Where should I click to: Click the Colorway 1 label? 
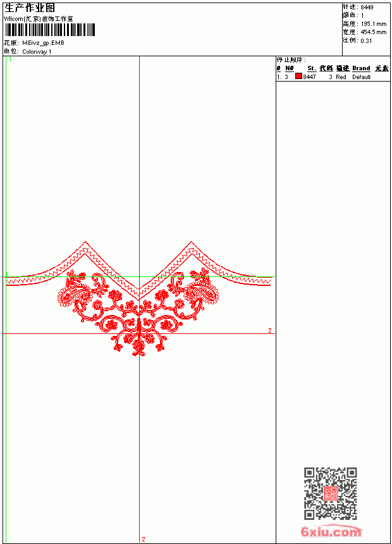pyautogui.click(x=37, y=52)
